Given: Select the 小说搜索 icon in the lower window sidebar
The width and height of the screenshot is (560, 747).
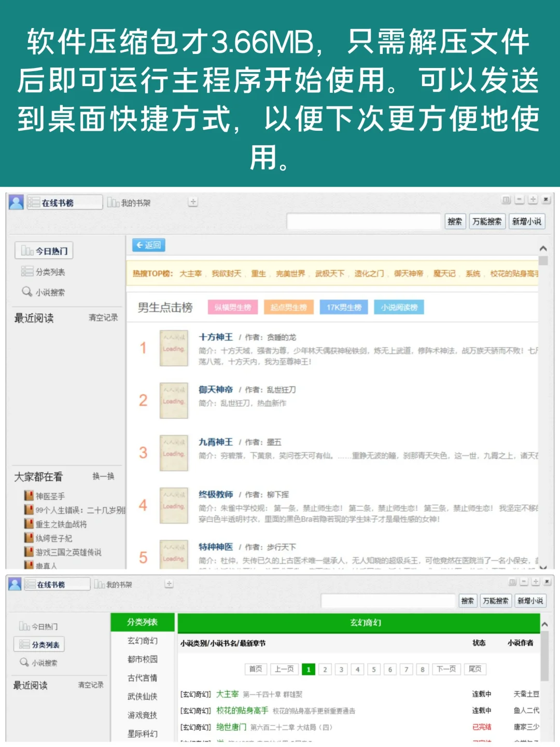Looking at the screenshot, I should [x=23, y=661].
